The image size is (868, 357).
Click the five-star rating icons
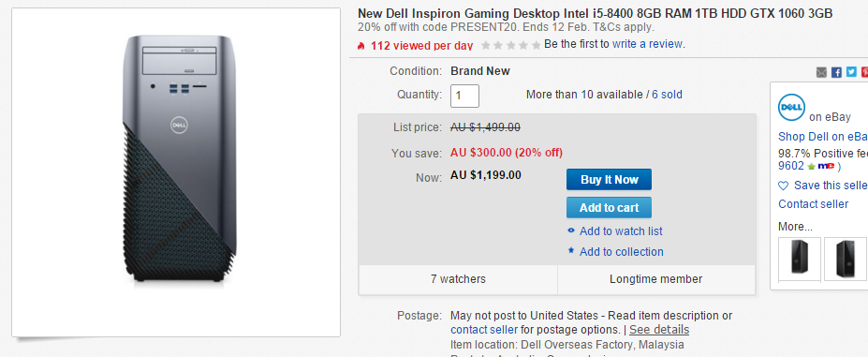pyautogui.click(x=510, y=45)
